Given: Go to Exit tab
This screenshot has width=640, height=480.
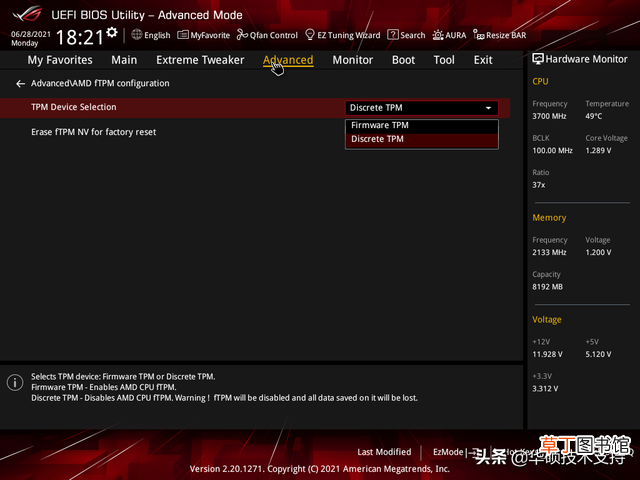Looking at the screenshot, I should click(483, 60).
